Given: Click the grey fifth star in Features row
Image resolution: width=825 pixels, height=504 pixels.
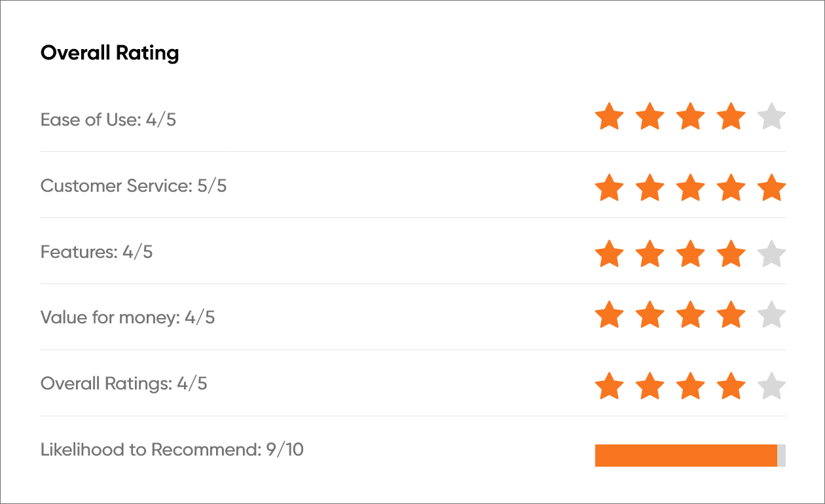Looking at the screenshot, I should coord(771,254).
